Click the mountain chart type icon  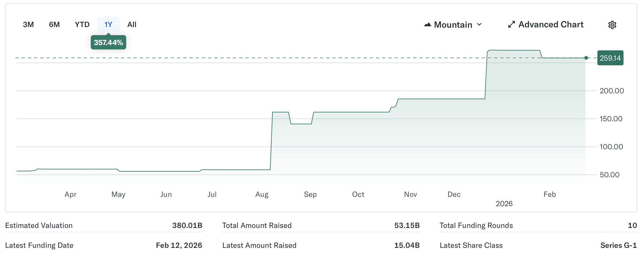coord(428,25)
